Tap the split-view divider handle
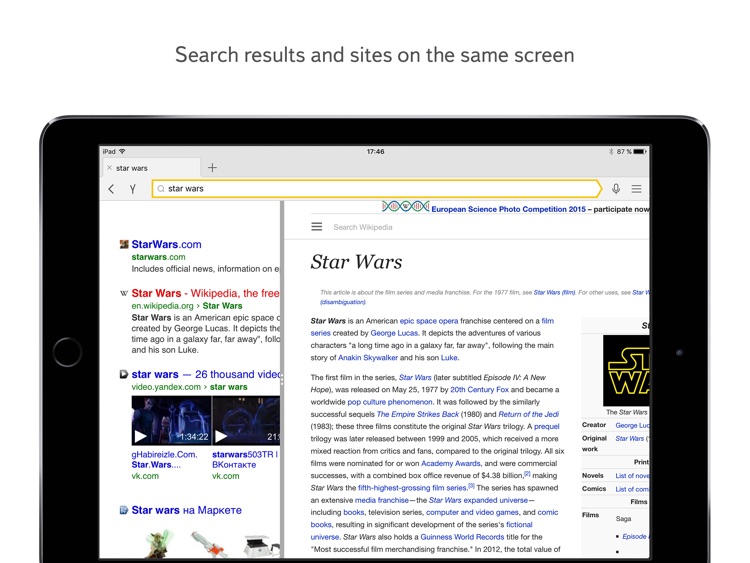This screenshot has width=750, height=563. 282,380
